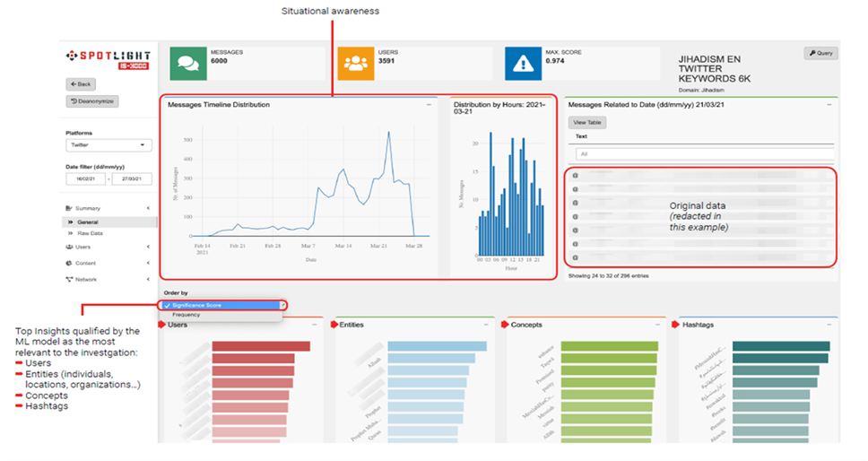Collapse the Entities chart panel
Screen dimensions: 868x461
[x=486, y=325]
